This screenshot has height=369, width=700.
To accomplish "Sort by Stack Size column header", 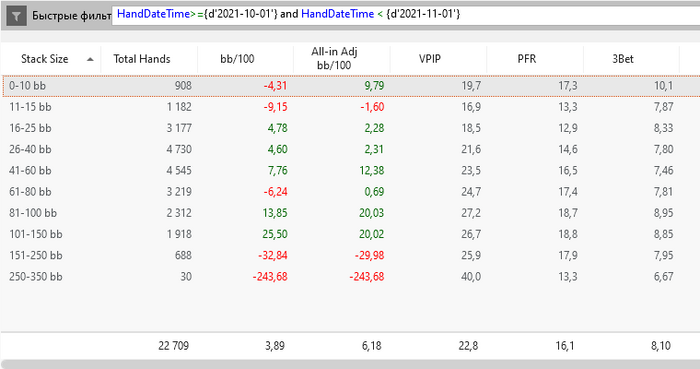I will coord(51,58).
